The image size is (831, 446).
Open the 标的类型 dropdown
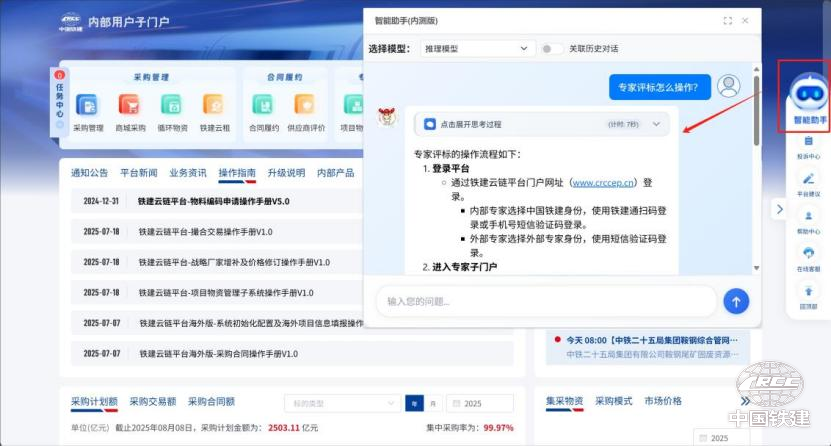click(x=342, y=404)
